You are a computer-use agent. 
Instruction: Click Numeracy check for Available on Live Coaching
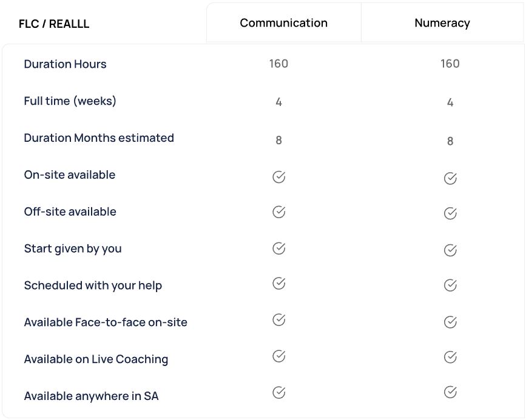click(x=450, y=357)
